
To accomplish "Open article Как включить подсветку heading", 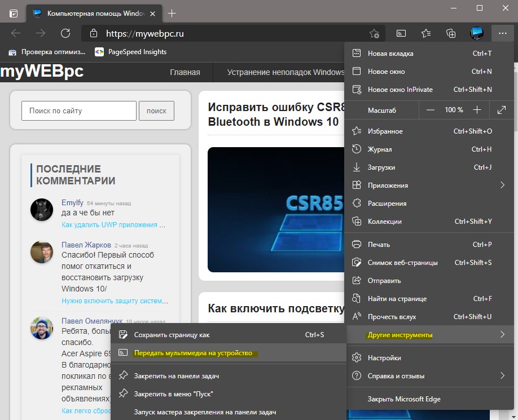I will 276,308.
